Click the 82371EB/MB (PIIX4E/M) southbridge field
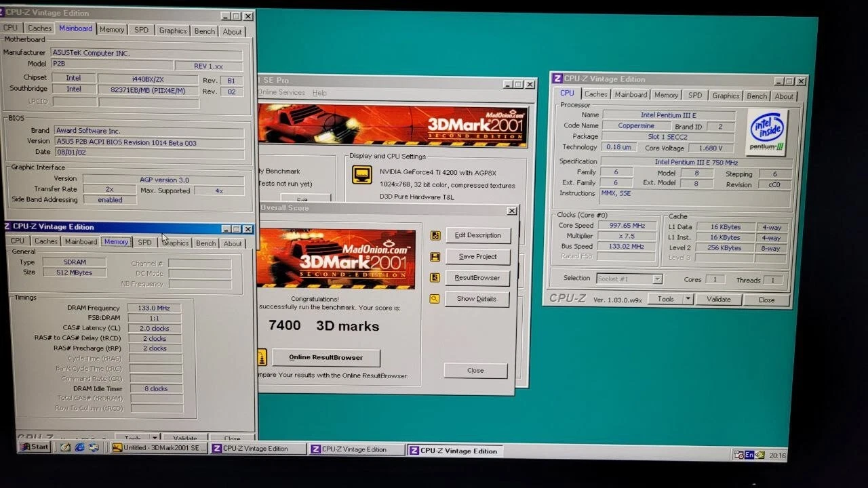Screen dimensions: 868x488 (x=147, y=90)
